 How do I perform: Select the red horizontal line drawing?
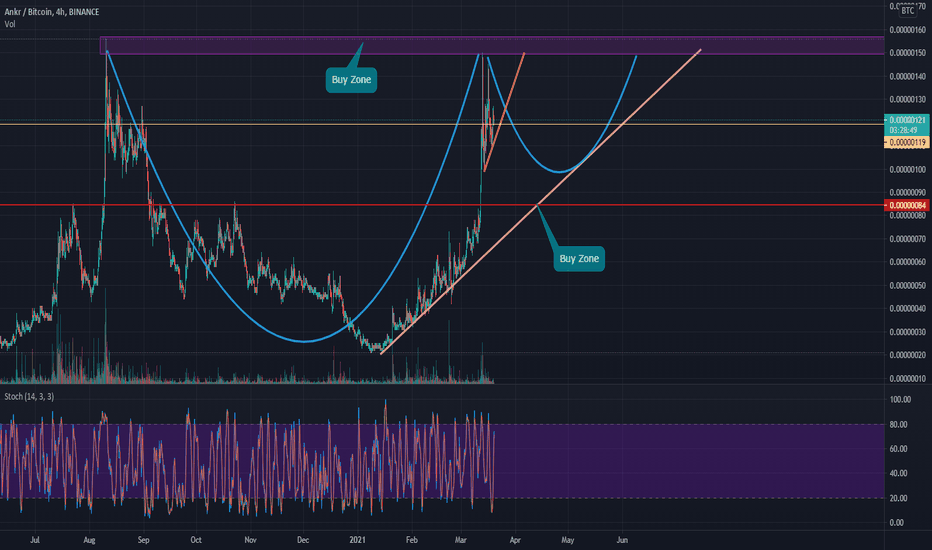442,205
